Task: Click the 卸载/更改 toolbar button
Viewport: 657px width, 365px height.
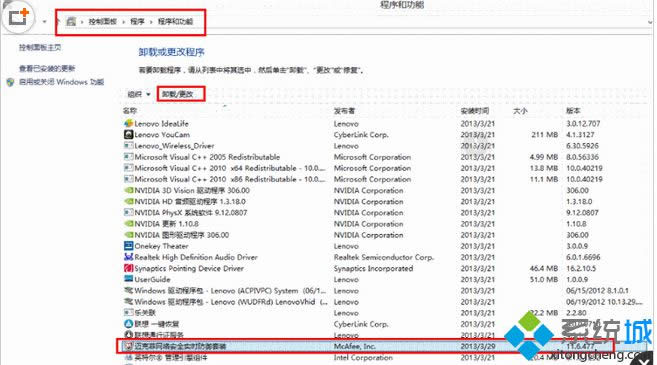Action: (x=178, y=94)
